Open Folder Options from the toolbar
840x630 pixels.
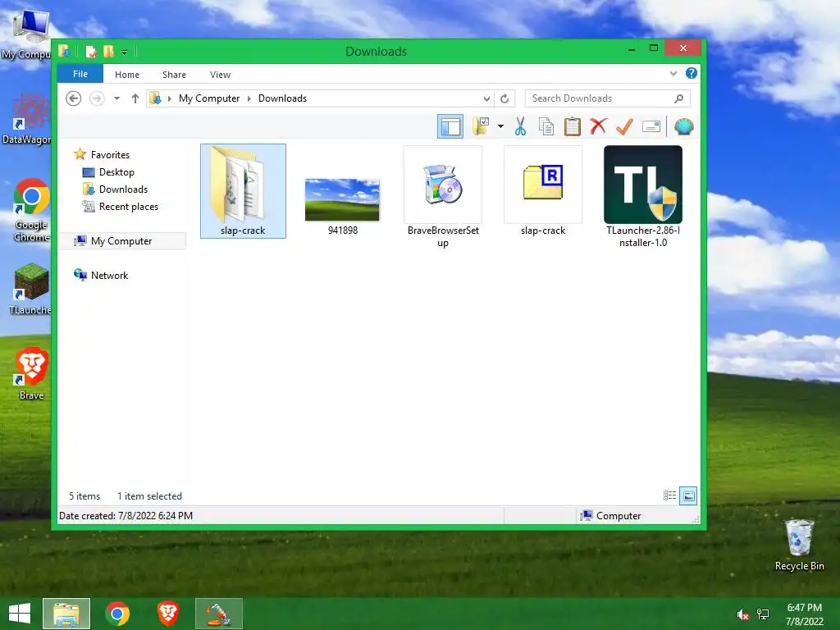pos(481,127)
